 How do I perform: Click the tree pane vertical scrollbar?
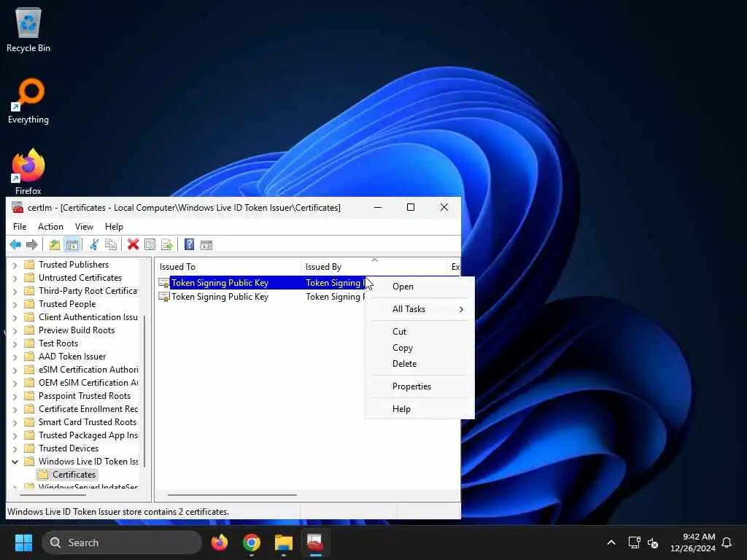145,391
